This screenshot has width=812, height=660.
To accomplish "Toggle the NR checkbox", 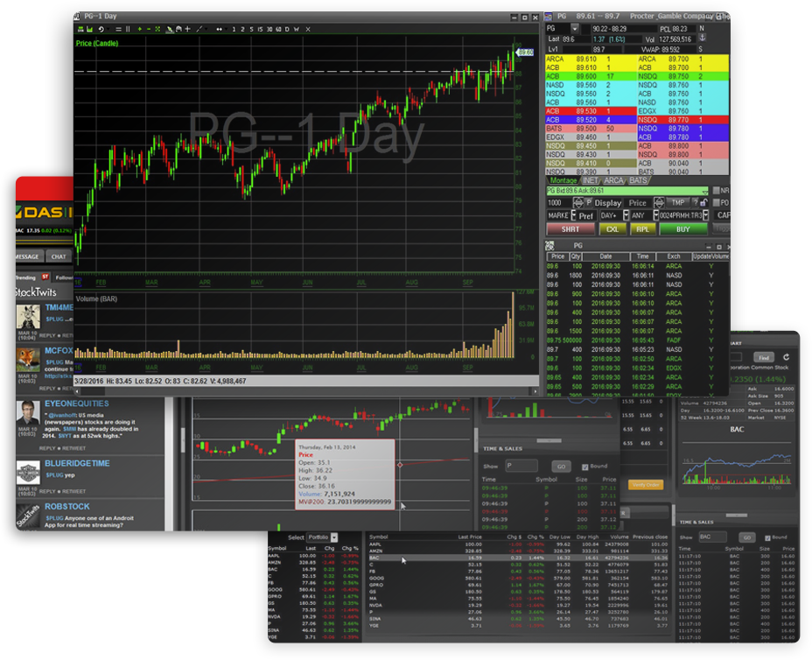I will pyautogui.click(x=717, y=191).
